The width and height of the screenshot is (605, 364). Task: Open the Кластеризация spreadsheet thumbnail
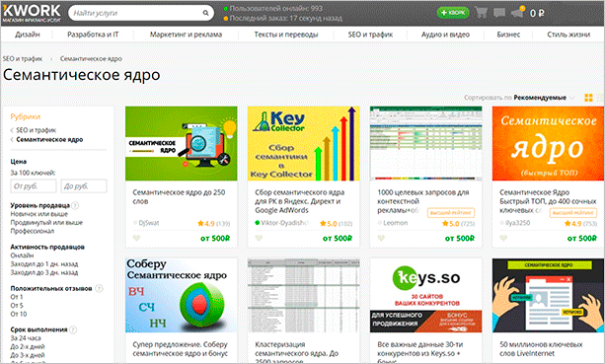click(x=304, y=295)
